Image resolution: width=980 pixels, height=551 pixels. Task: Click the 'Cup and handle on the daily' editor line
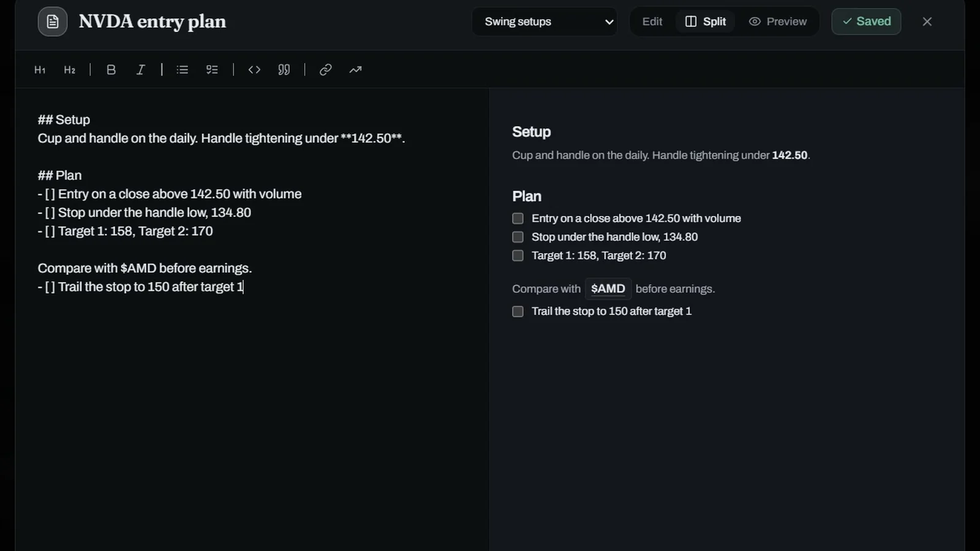tap(221, 138)
